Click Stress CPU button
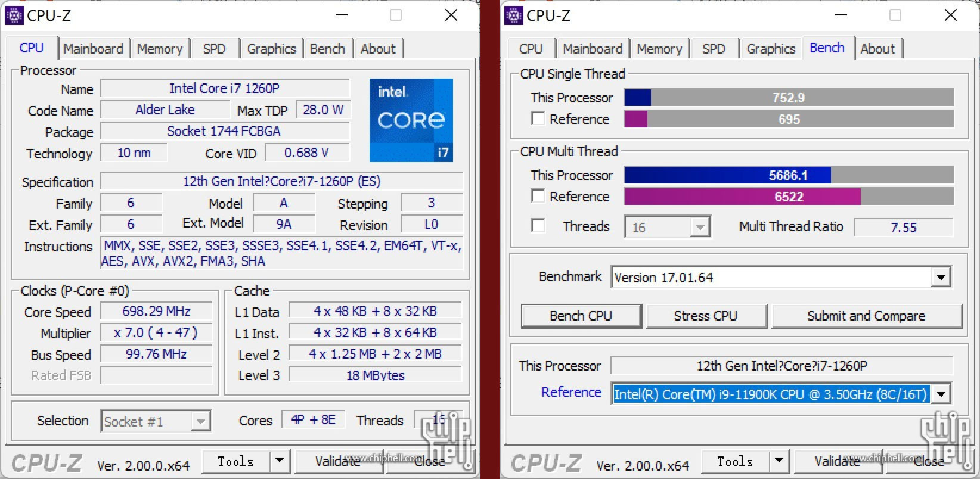 click(706, 316)
